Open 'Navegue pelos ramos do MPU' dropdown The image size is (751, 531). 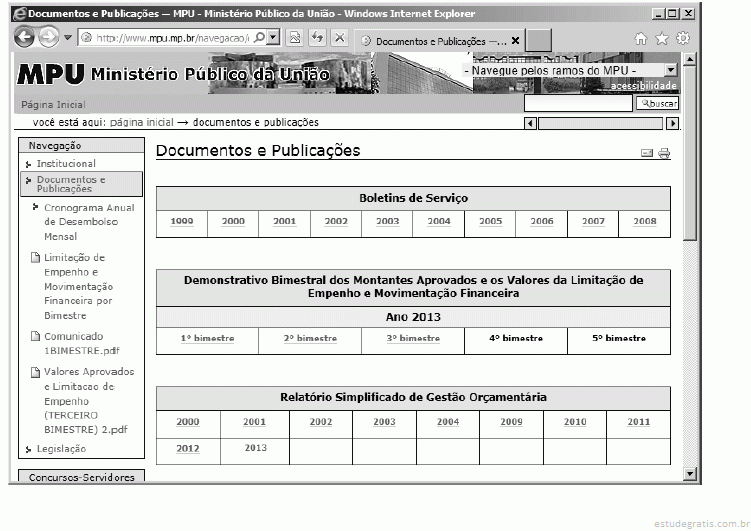point(670,71)
